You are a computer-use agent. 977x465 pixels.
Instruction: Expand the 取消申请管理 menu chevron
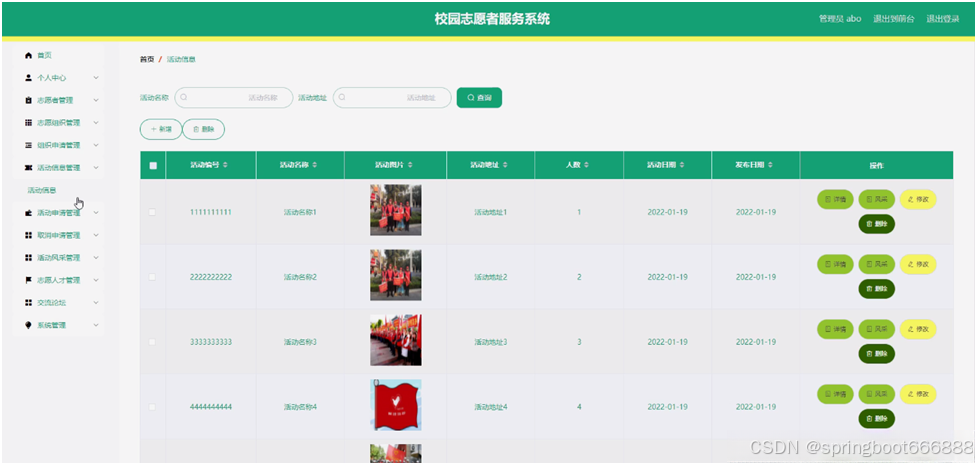click(x=96, y=235)
